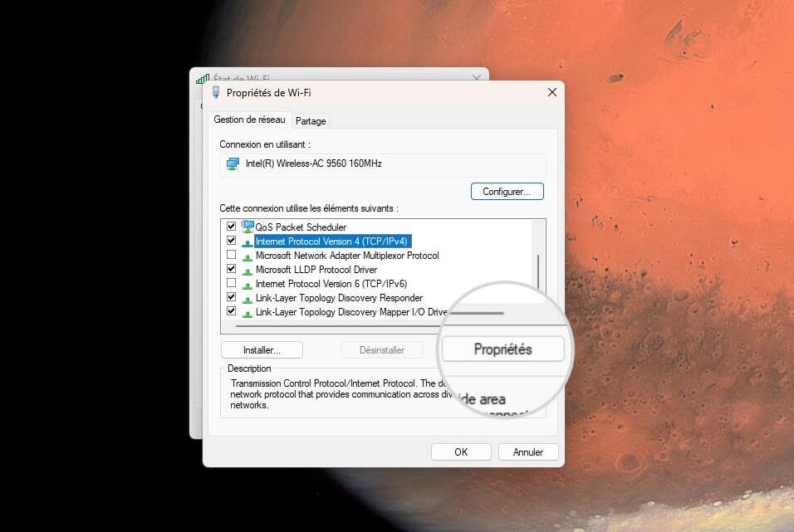This screenshot has height=532, width=794.
Task: Click the Installer... button
Action: 262,350
